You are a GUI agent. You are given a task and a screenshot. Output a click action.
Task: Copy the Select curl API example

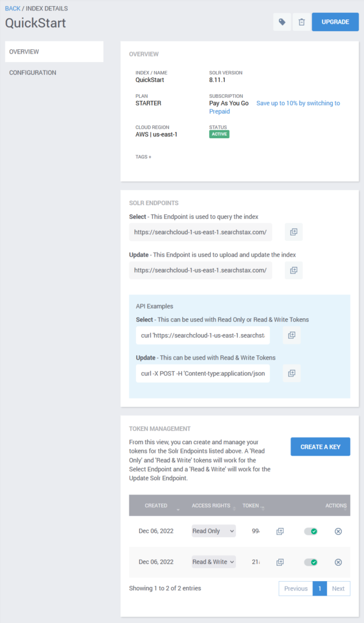292,335
